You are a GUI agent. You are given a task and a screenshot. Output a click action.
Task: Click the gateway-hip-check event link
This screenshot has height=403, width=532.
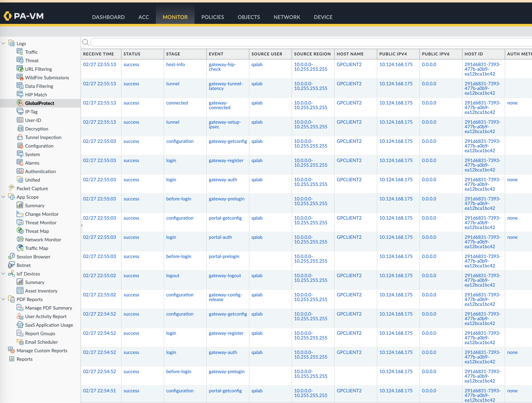[x=222, y=67]
